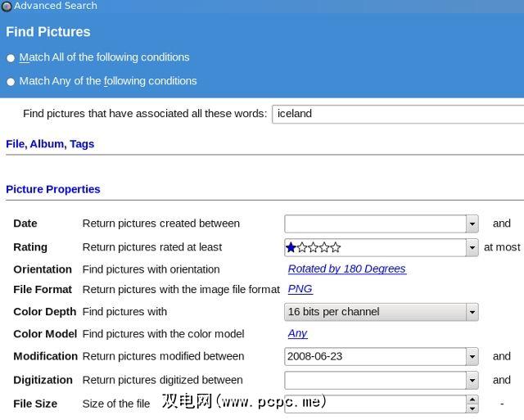Collapse the Picture Properties section

(53, 189)
